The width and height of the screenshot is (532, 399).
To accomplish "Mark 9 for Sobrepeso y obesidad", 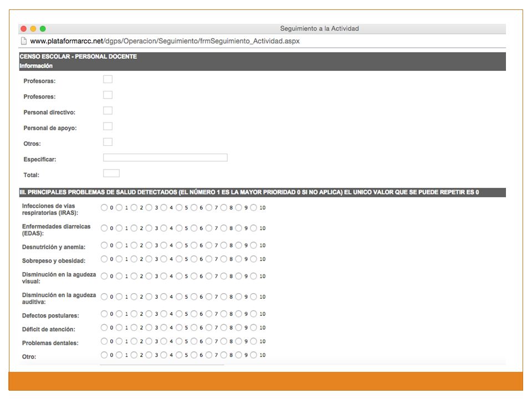I will tap(238, 259).
